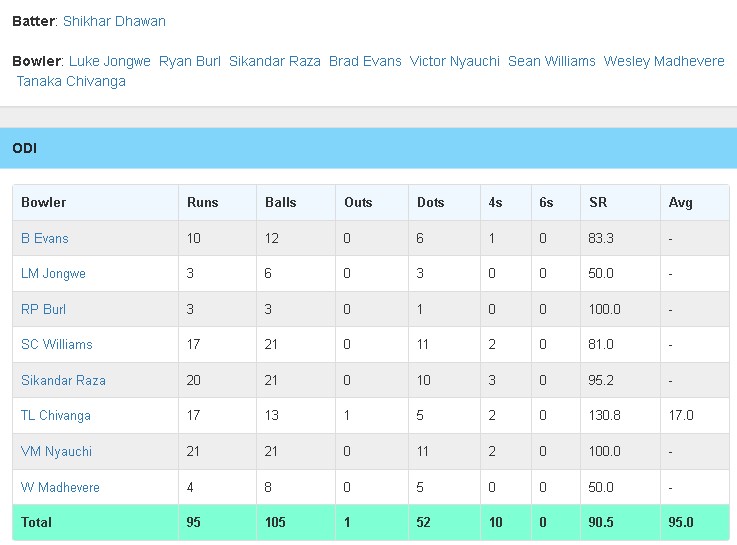Screen dimensions: 737x545
Task: Click the Runs column header
Action: [x=202, y=202]
